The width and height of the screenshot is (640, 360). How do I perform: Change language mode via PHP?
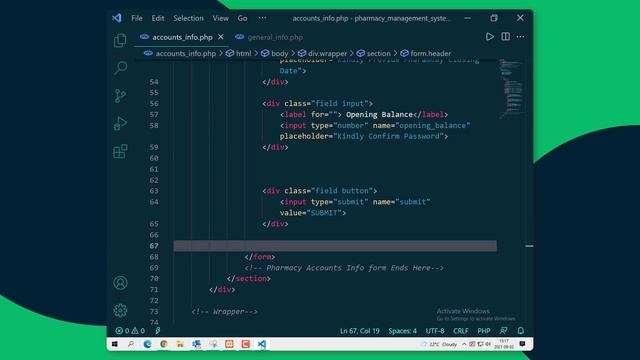point(484,331)
